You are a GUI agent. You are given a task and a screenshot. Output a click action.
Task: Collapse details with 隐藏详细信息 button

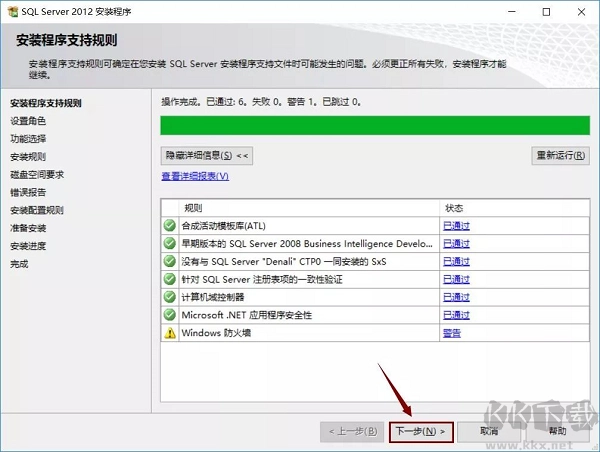(207, 156)
